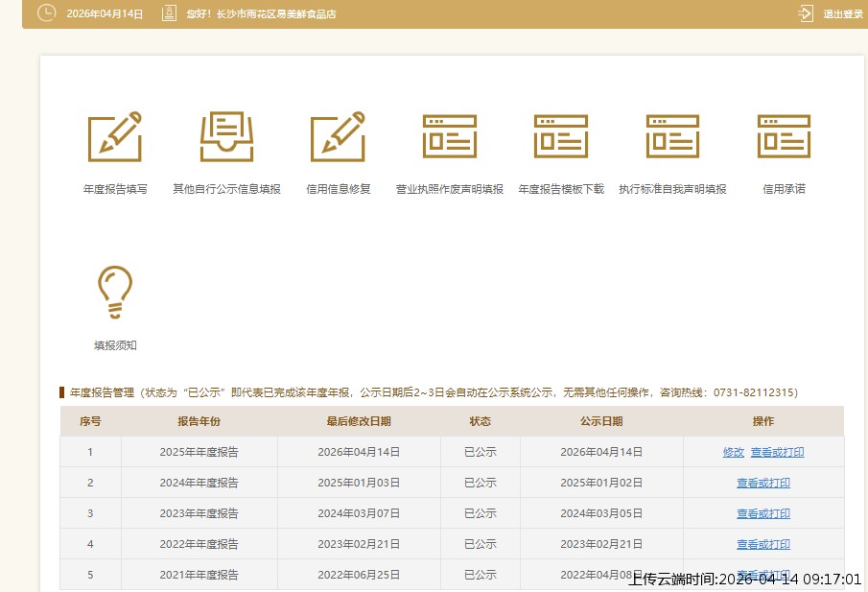Open the 营业执照作废声明填报 icon

pos(449,136)
